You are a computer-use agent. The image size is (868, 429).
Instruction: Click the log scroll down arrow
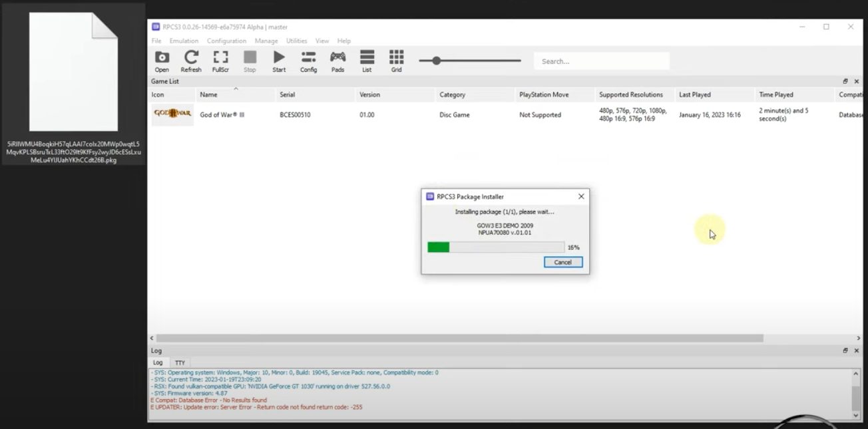pos(857,416)
